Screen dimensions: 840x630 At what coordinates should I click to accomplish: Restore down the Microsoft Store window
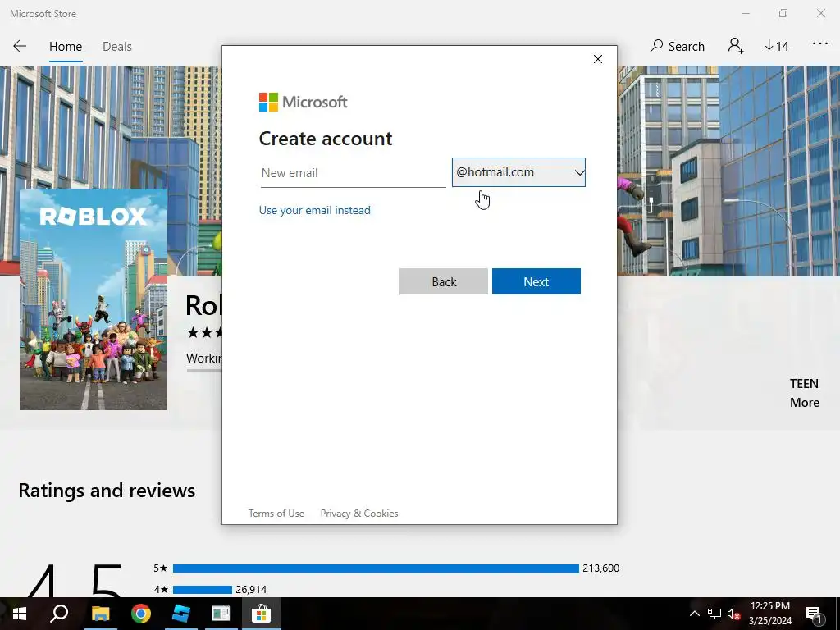pos(783,13)
